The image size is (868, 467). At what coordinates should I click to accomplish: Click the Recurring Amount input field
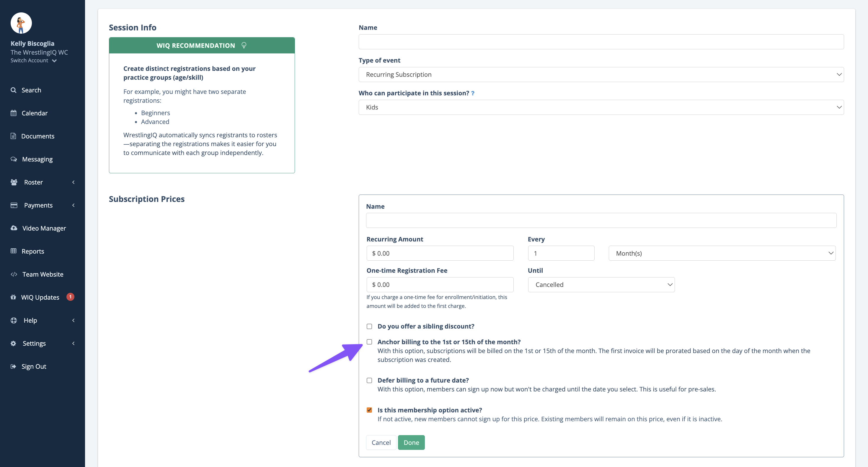(x=440, y=253)
